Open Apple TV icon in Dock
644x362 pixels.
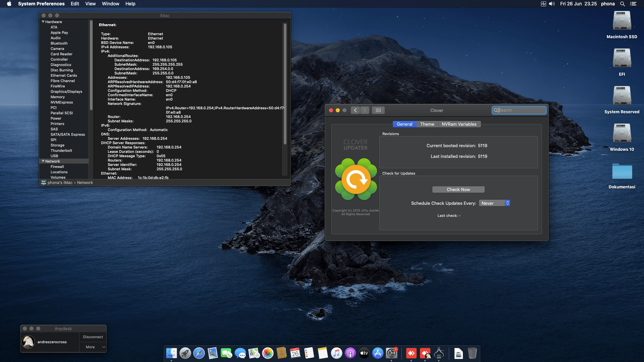pos(364,353)
